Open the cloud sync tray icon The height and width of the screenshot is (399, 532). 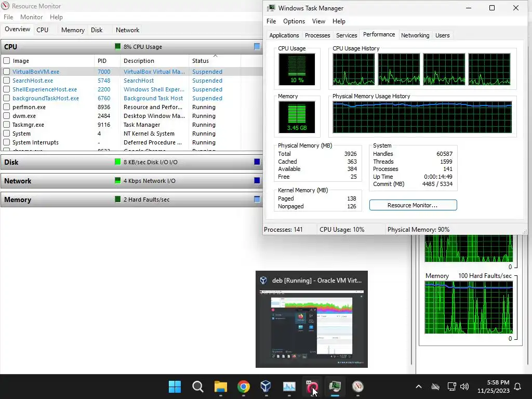coord(435,387)
